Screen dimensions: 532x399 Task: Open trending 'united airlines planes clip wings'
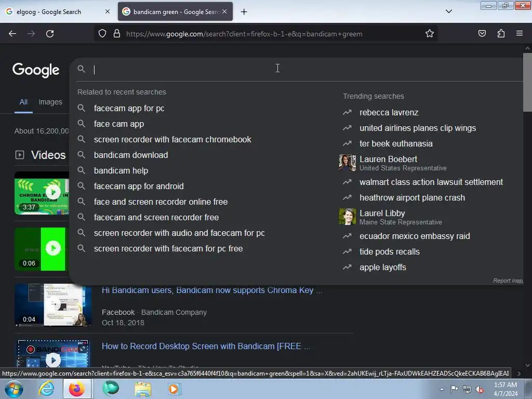418,128
